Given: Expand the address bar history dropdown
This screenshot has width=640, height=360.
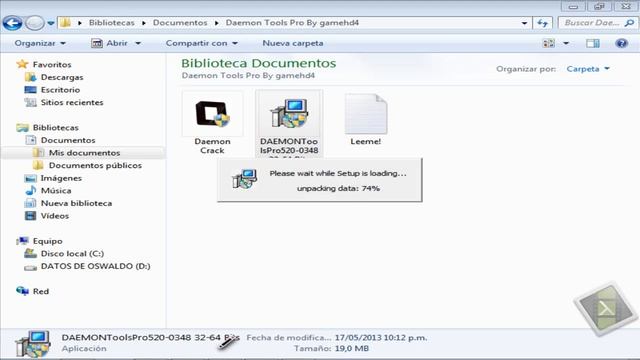Looking at the screenshot, I should 524,23.
